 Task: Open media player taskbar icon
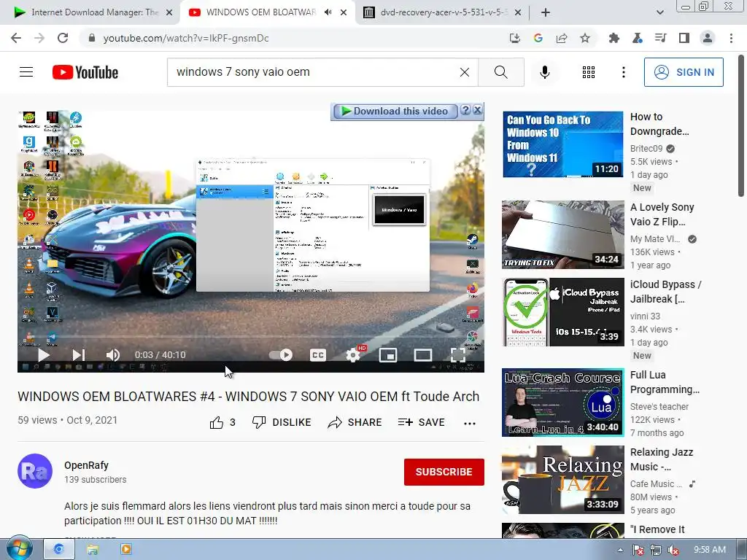pos(126,550)
